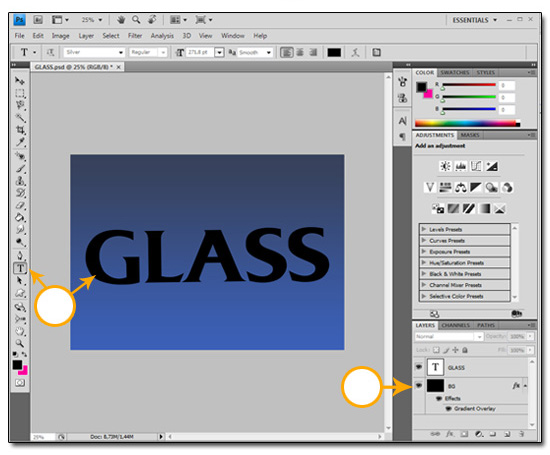Toggle the Character and Paragraph panels

(376, 53)
